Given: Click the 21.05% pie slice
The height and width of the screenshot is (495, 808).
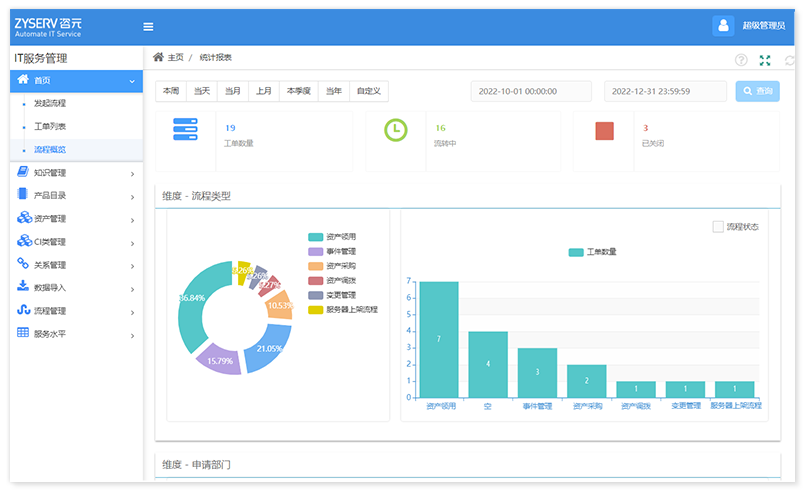Looking at the screenshot, I should pyautogui.click(x=270, y=349).
